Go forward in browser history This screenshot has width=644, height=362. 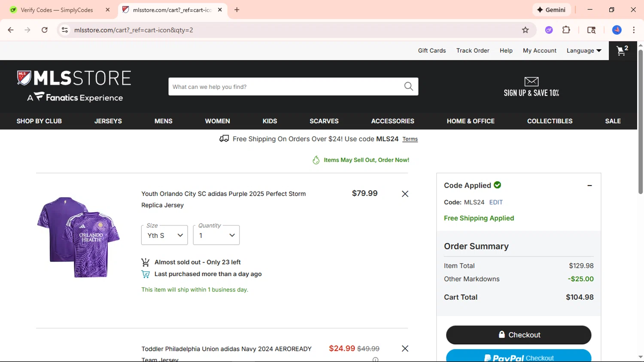27,30
